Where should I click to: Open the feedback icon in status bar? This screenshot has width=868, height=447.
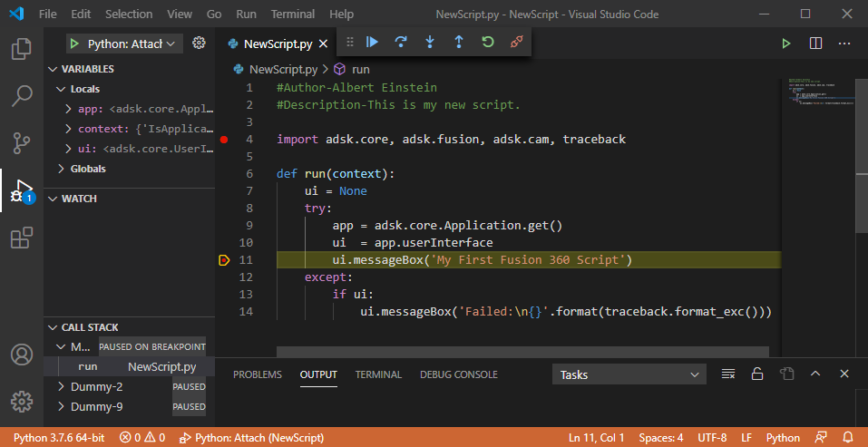coord(822,438)
